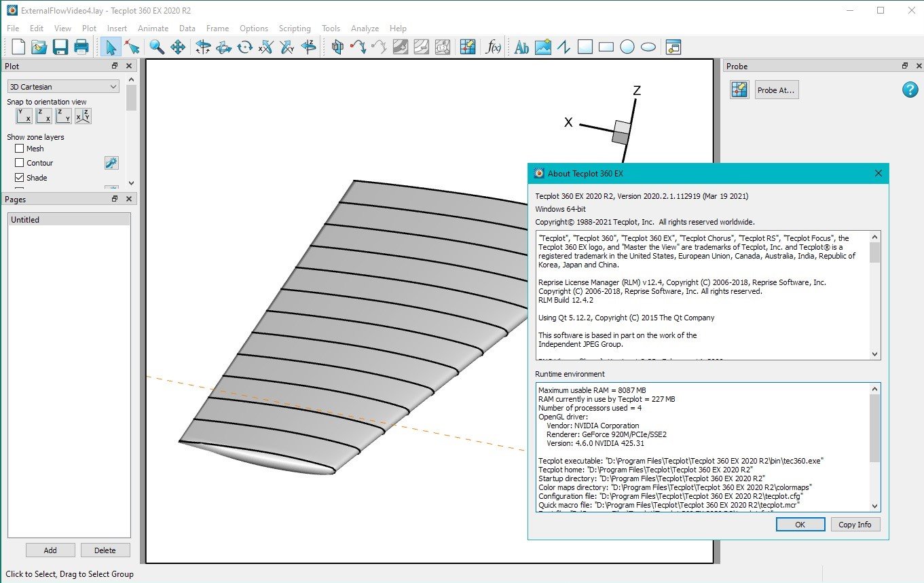The width and height of the screenshot is (924, 583).
Task: Open the 3D Cartesian plot type dropdown
Action: pyautogui.click(x=63, y=87)
